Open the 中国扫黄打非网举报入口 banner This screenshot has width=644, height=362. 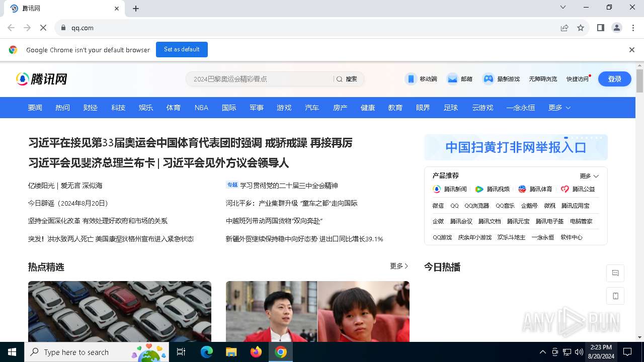click(x=516, y=147)
